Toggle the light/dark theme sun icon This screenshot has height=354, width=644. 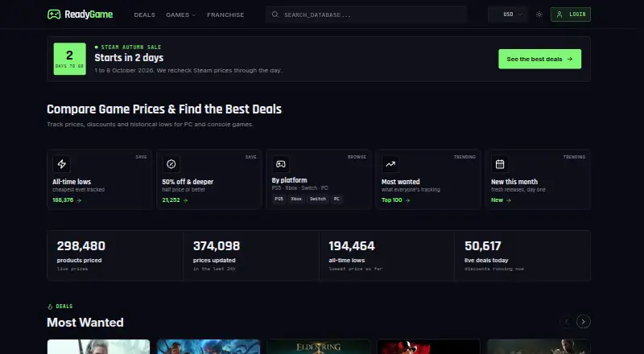point(539,14)
